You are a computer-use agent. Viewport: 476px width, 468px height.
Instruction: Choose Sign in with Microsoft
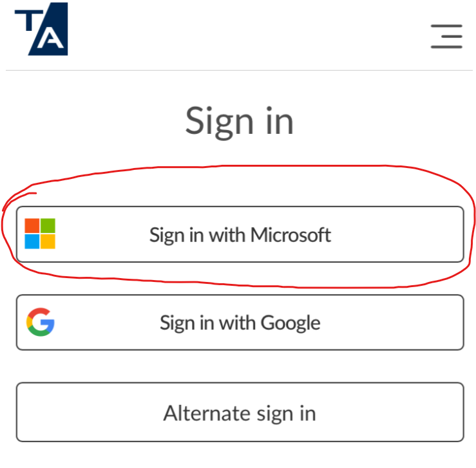coord(240,234)
